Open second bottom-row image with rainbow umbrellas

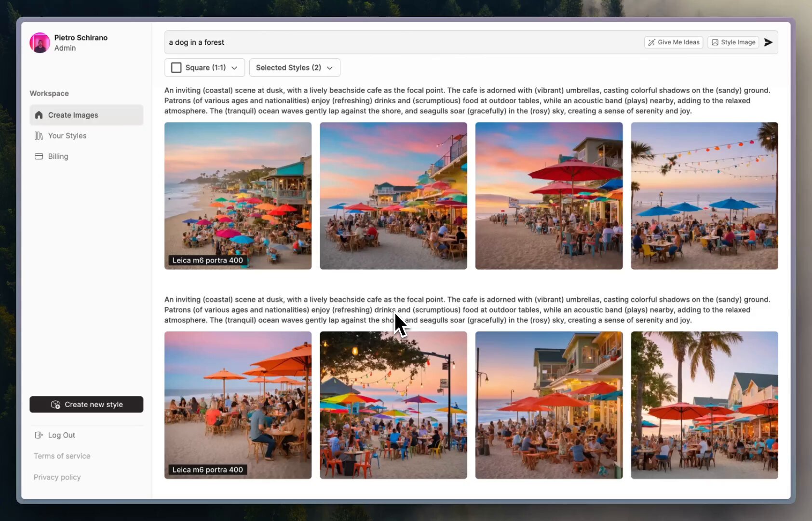pyautogui.click(x=393, y=405)
